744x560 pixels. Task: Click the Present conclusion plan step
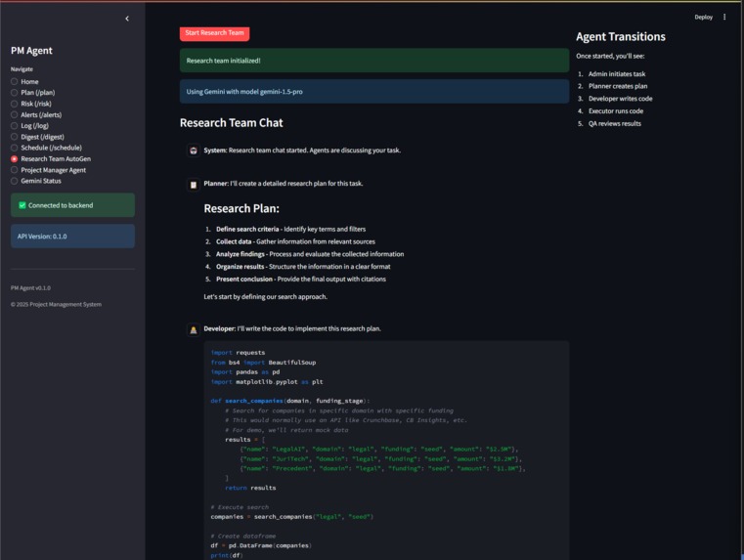301,280
